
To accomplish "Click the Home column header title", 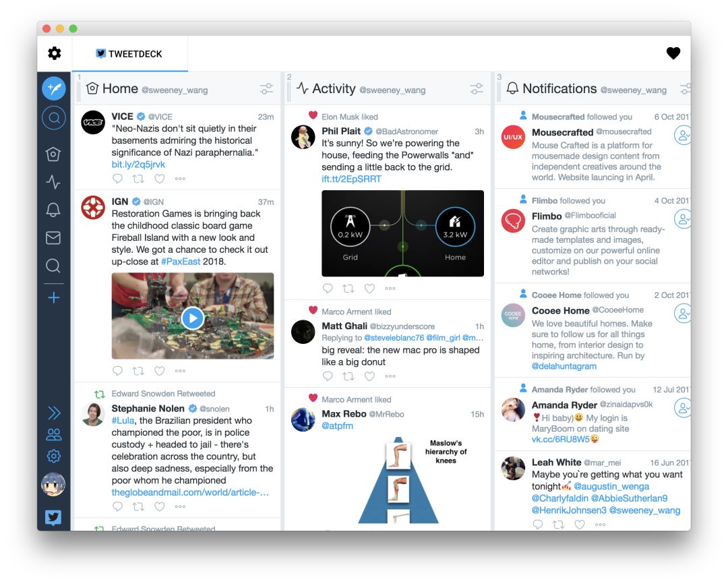I will click(x=120, y=89).
